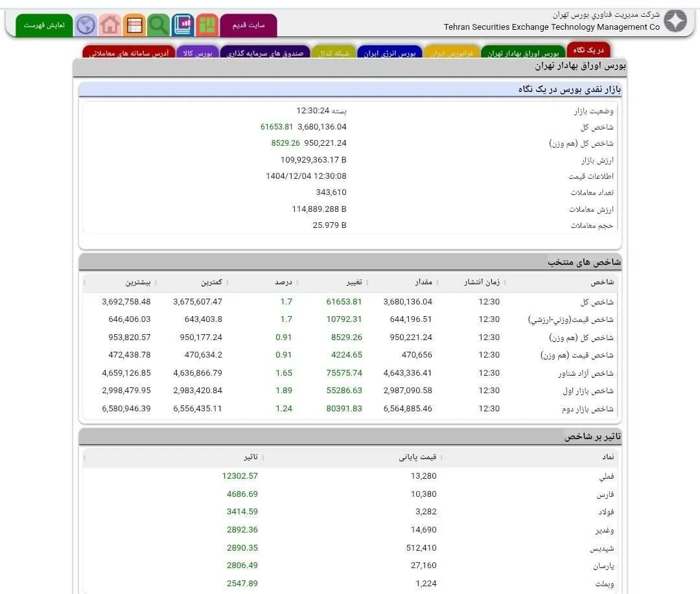This screenshot has width=700, height=594.
Task: Open the red market map grid icon
Action: pos(207,25)
